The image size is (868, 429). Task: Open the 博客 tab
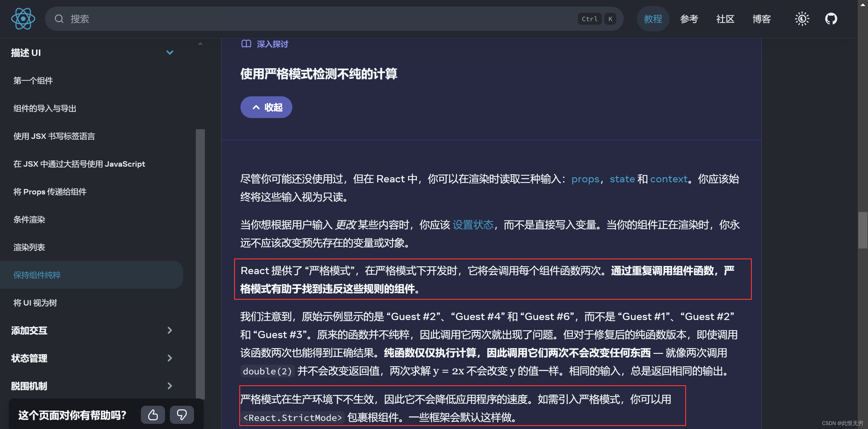tap(761, 19)
